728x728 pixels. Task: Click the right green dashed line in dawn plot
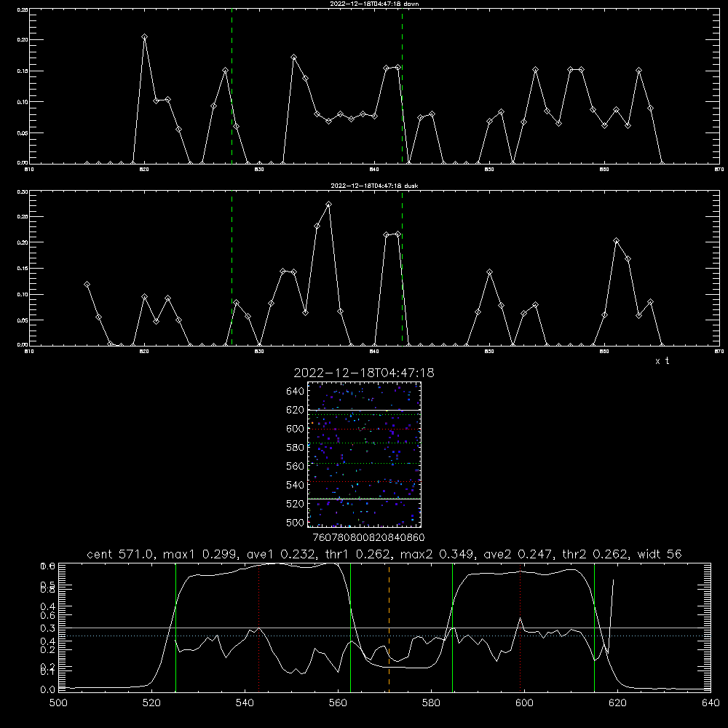click(402, 86)
